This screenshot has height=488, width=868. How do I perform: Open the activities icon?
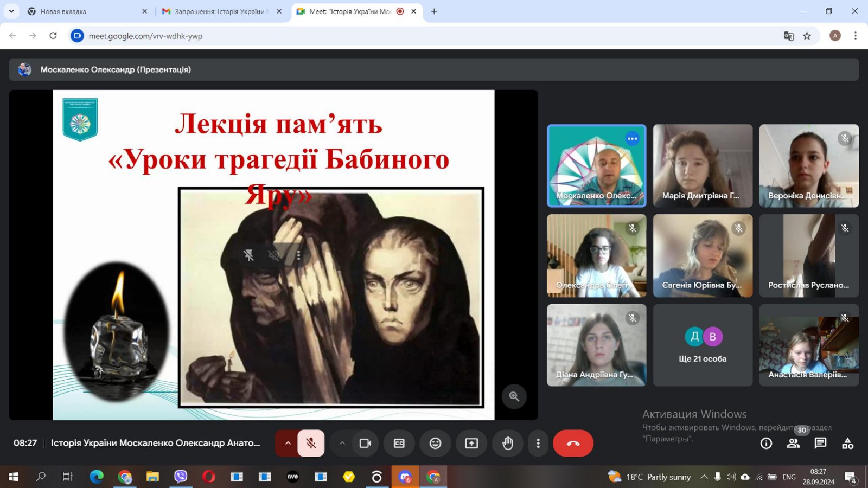click(x=847, y=443)
